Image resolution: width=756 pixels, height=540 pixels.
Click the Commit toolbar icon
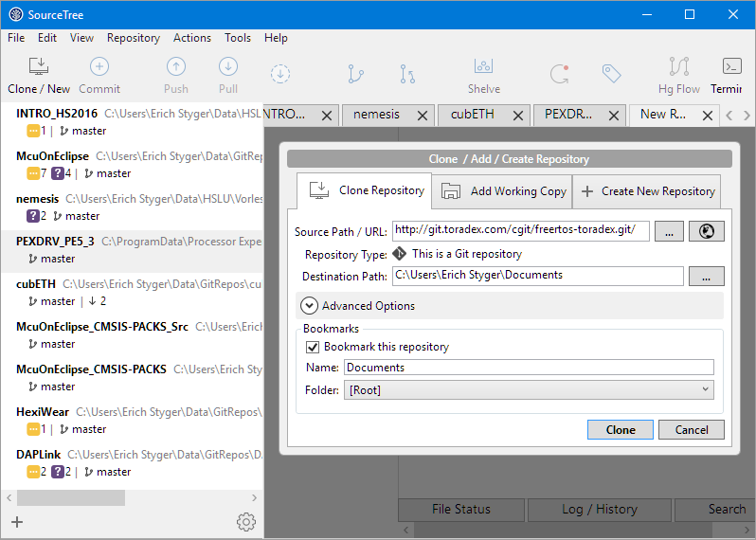tap(99, 75)
